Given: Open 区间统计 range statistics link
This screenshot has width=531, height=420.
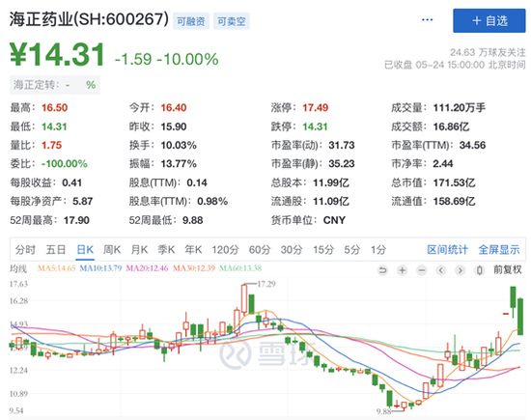Looking at the screenshot, I should 447,250.
